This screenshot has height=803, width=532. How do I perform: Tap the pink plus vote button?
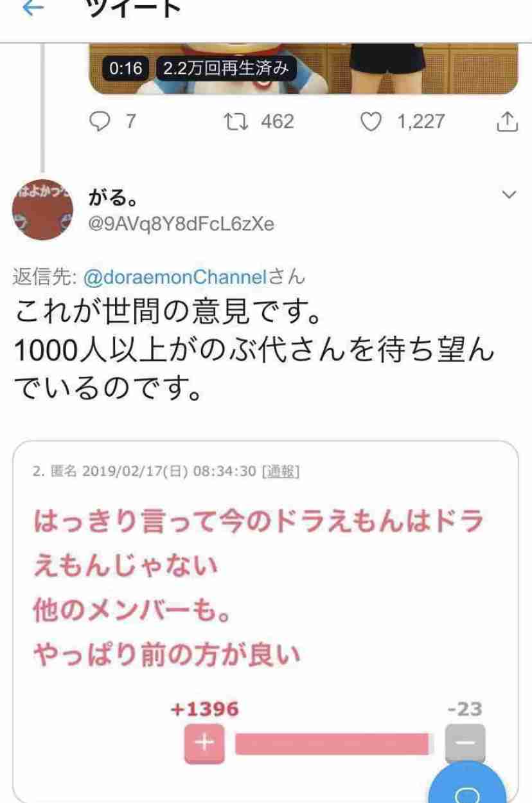[204, 743]
